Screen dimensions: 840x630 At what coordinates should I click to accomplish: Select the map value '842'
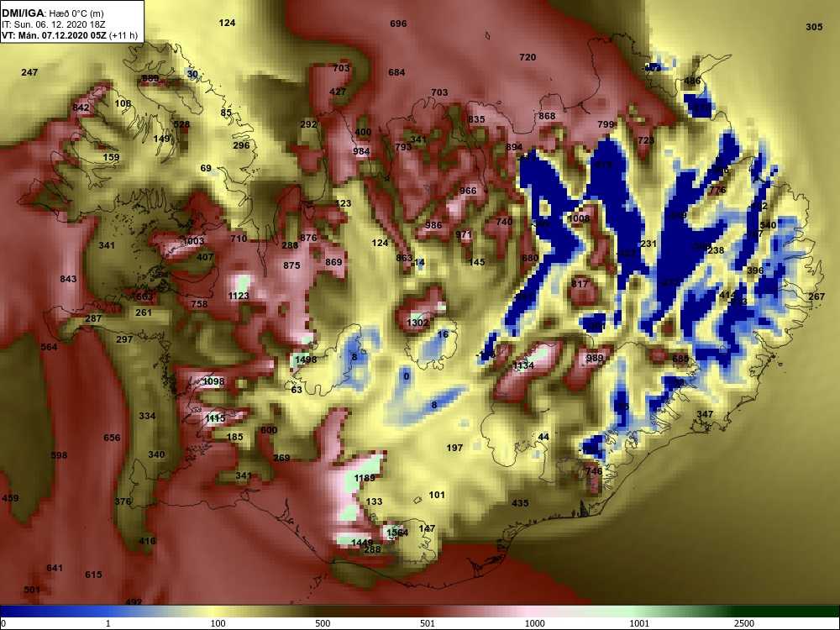point(81,108)
